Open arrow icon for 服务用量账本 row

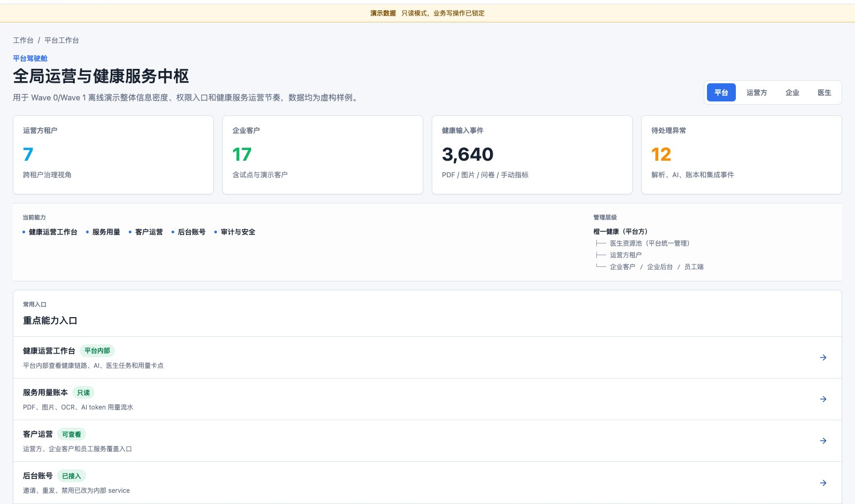pyautogui.click(x=823, y=399)
